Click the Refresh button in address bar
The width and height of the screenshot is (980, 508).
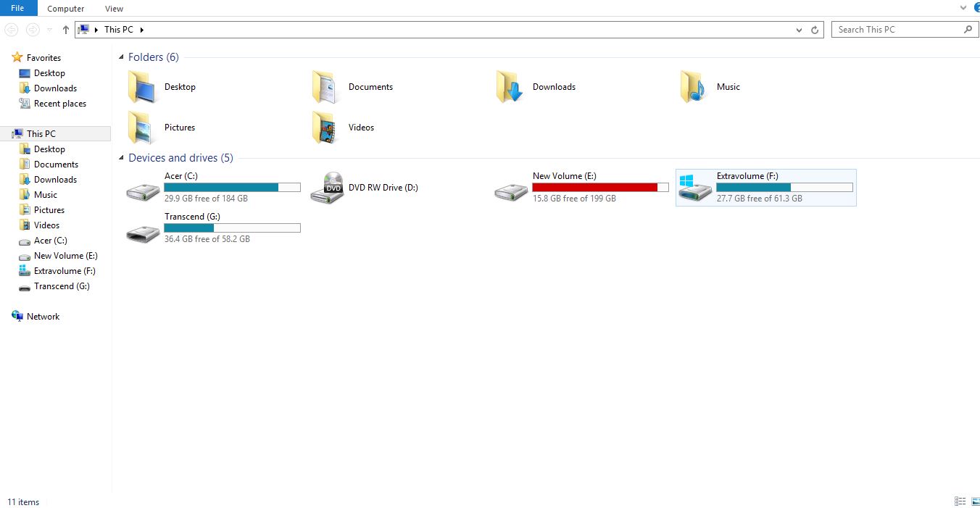(x=815, y=30)
